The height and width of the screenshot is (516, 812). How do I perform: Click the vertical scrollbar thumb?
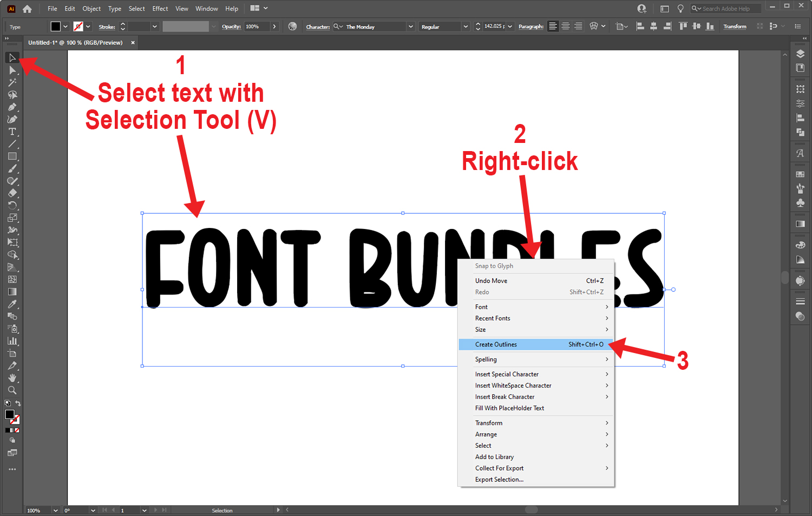tap(785, 277)
